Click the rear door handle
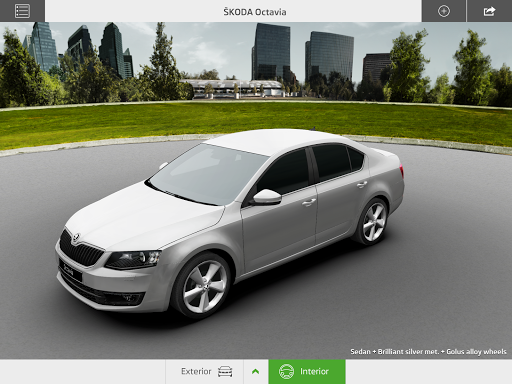The width and height of the screenshot is (512, 384). [x=362, y=184]
